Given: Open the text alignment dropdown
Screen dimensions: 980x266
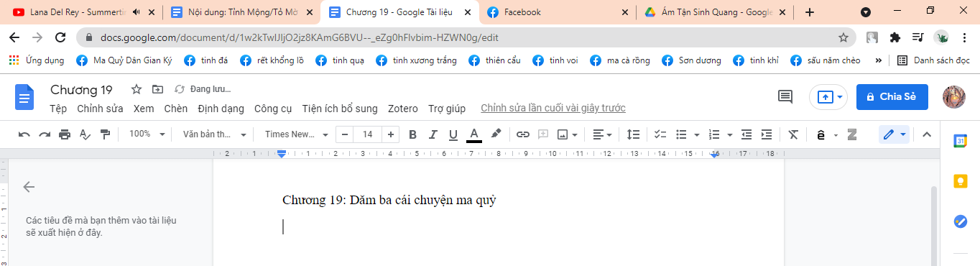Looking at the screenshot, I should click(602, 134).
